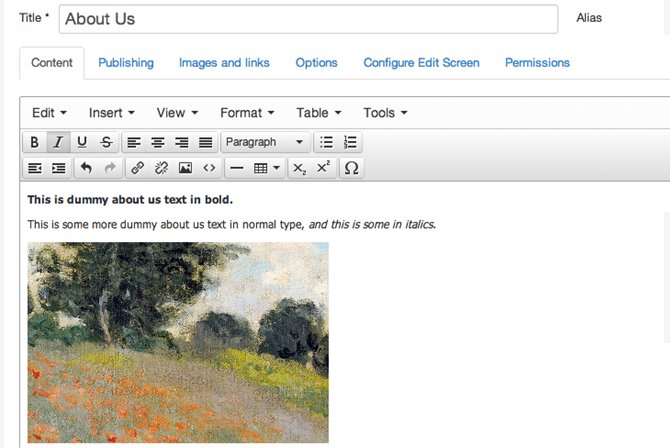The width and height of the screenshot is (670, 448).
Task: Insert a bullet list
Action: pyautogui.click(x=326, y=142)
